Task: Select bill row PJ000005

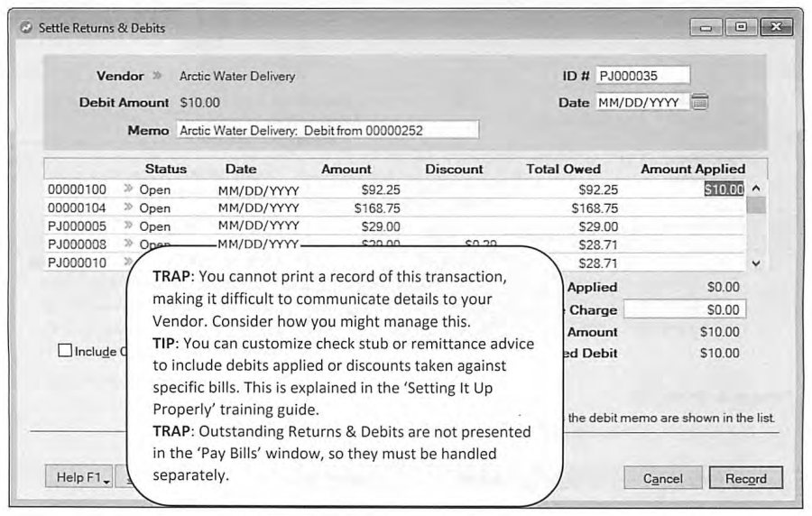Action: point(395,226)
